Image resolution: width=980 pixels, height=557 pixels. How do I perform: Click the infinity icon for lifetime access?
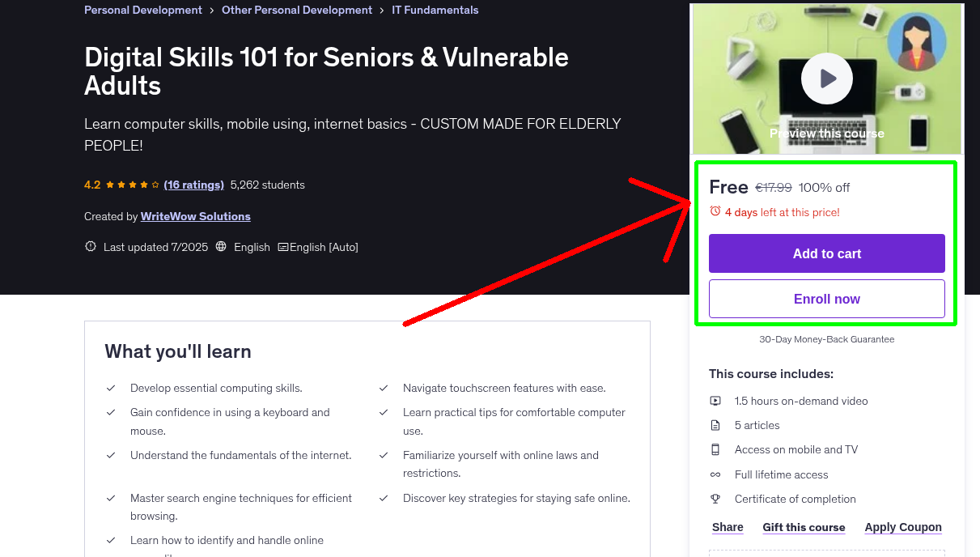pos(715,474)
